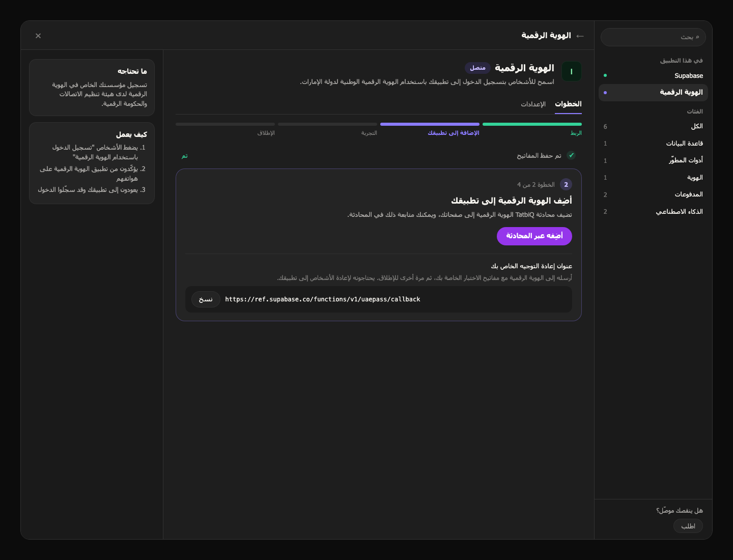Click the عنوان إعادة التوجيه الخاص بك label
This screenshot has height=560, width=733.
coord(531,266)
